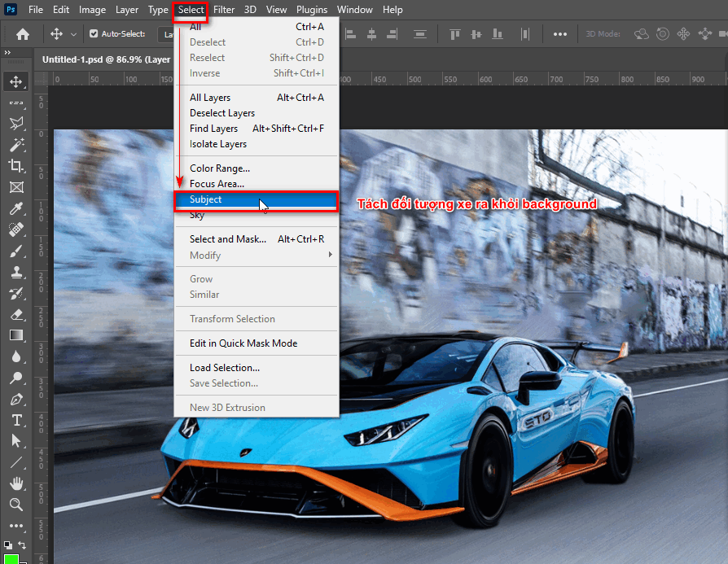Select the Clone Stamp tool

(x=16, y=272)
